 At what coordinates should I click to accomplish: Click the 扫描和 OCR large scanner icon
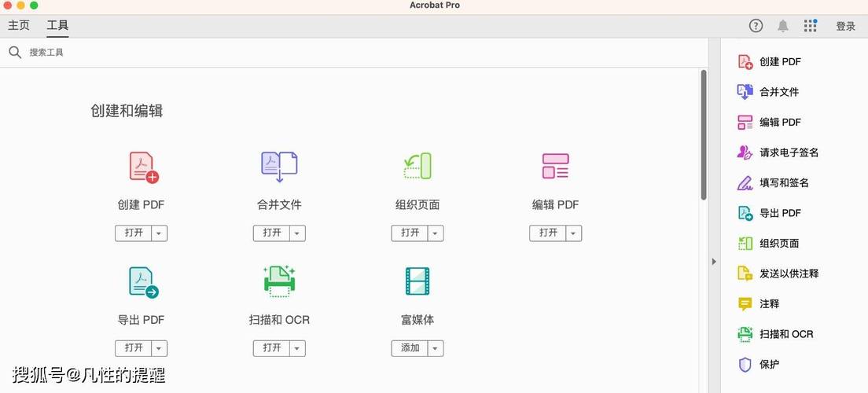click(x=279, y=281)
